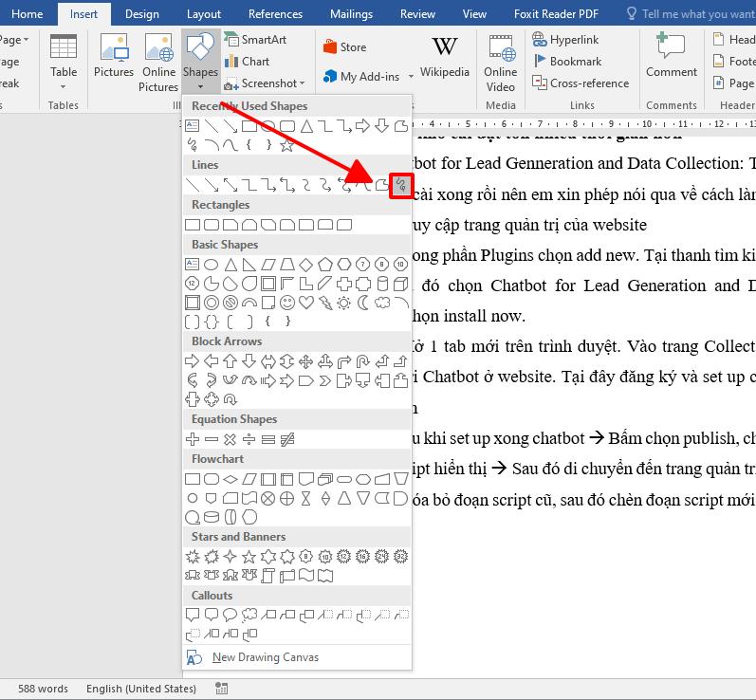Change language English (United States)

(140, 689)
